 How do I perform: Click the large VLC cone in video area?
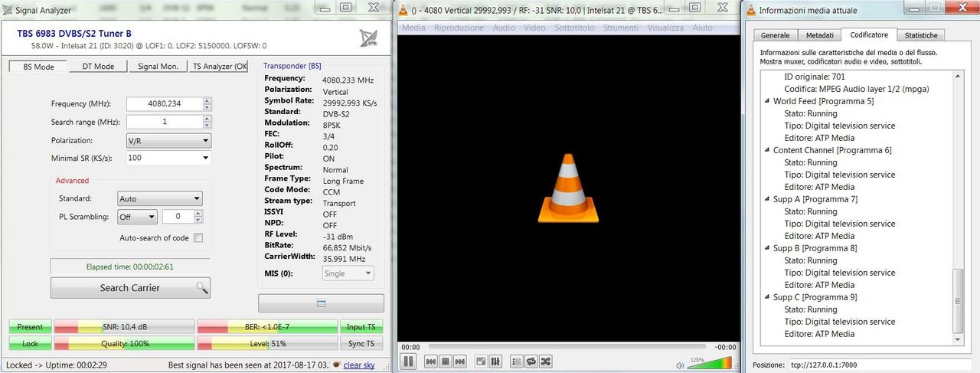(567, 188)
